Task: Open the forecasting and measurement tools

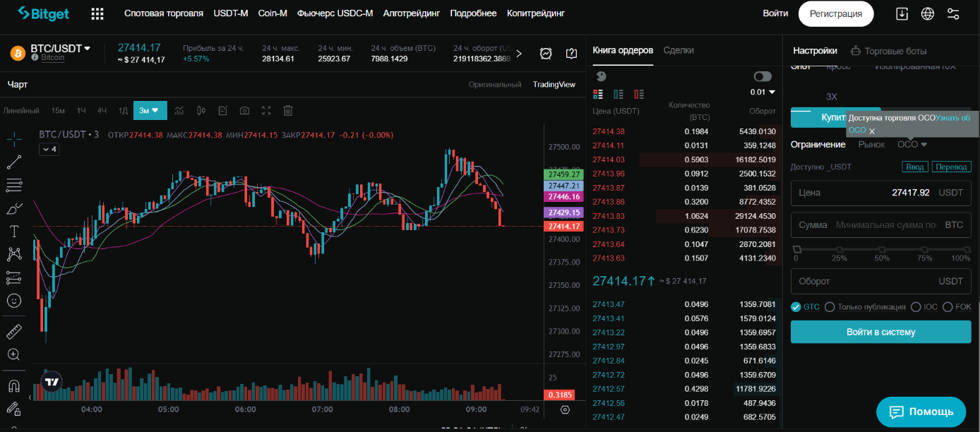Action: [13, 277]
